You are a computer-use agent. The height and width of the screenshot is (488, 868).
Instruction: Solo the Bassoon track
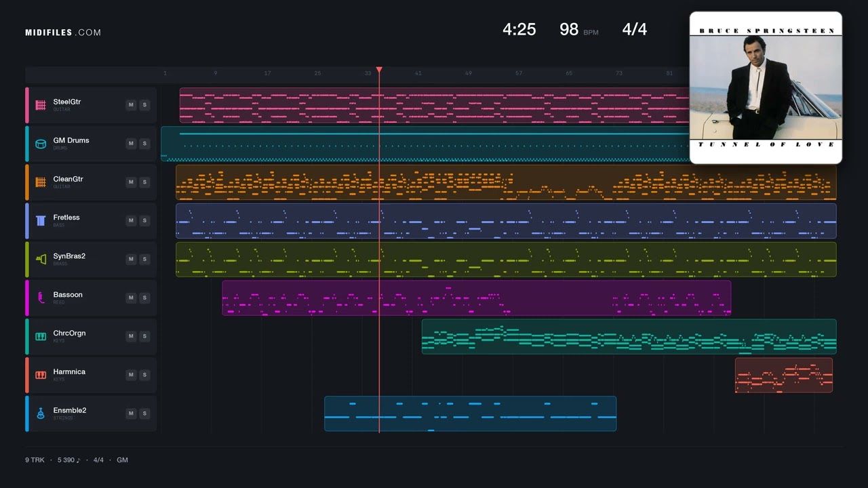point(144,298)
